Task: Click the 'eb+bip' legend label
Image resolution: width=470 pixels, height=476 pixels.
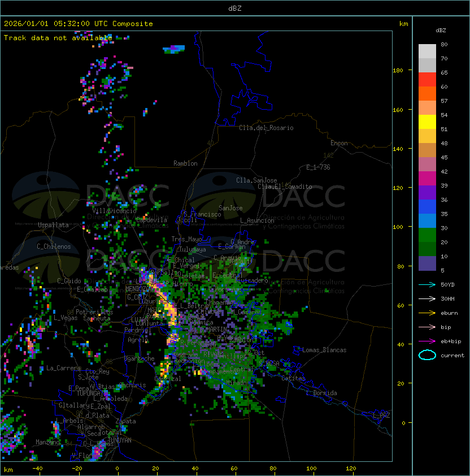Action: pyautogui.click(x=451, y=341)
